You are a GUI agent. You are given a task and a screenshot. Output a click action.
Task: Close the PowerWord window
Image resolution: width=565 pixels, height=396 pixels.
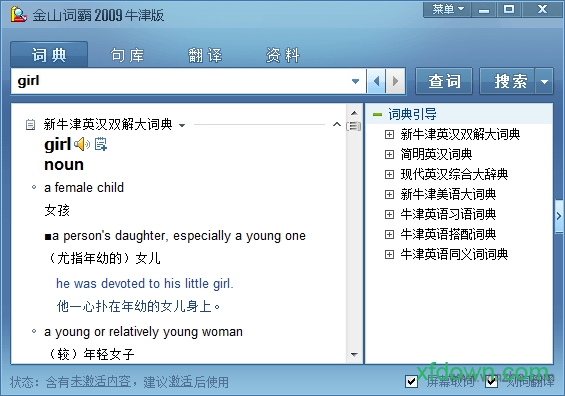[x=542, y=9]
